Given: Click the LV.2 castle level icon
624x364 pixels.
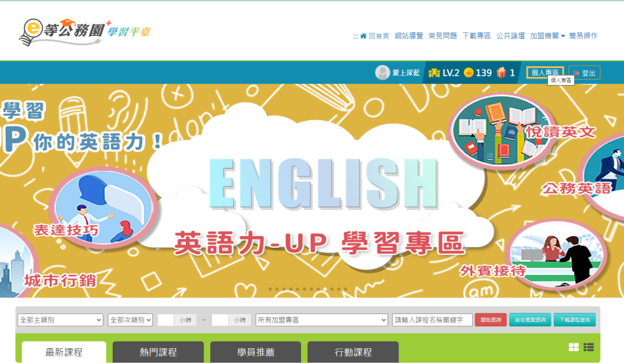Looking at the screenshot, I should pyautogui.click(x=434, y=72).
